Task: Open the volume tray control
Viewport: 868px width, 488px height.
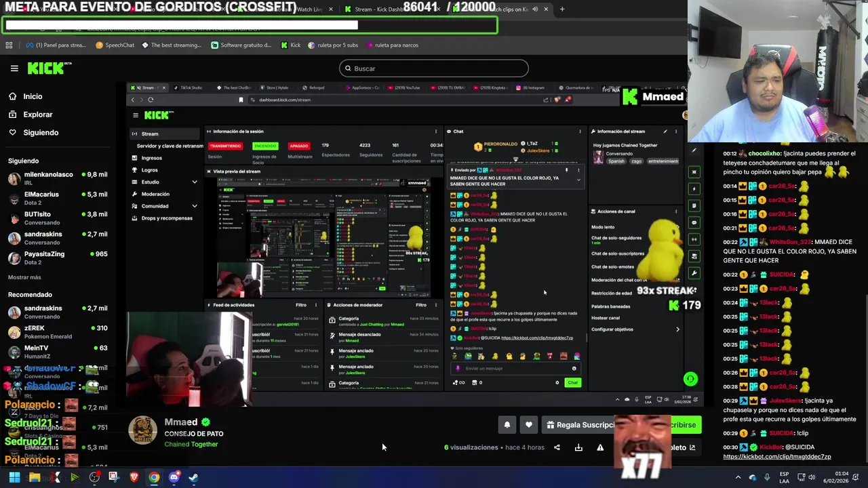Action: pos(812,477)
